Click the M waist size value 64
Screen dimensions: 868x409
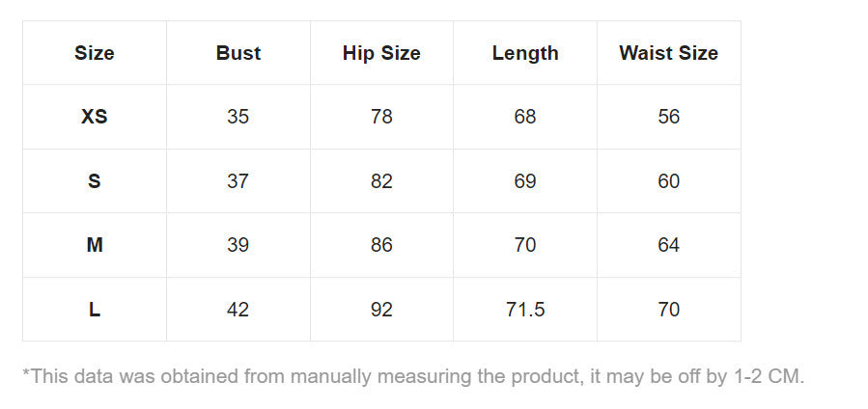(668, 245)
